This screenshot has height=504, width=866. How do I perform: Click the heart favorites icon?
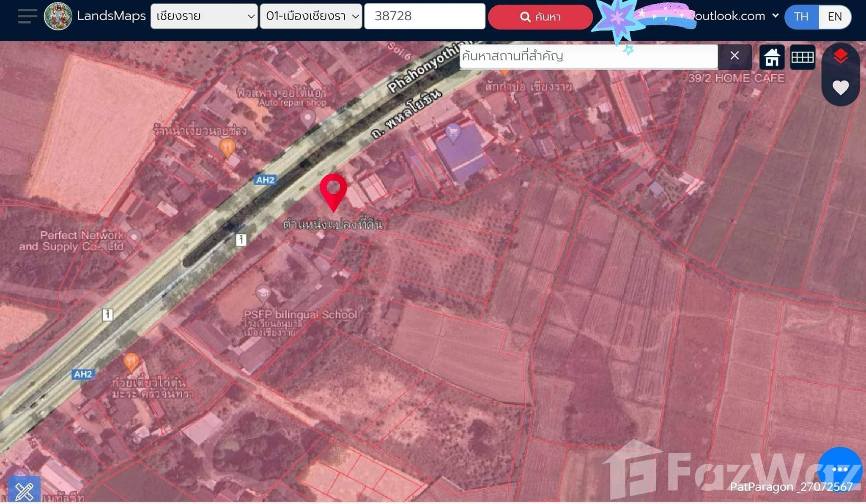[x=840, y=88]
